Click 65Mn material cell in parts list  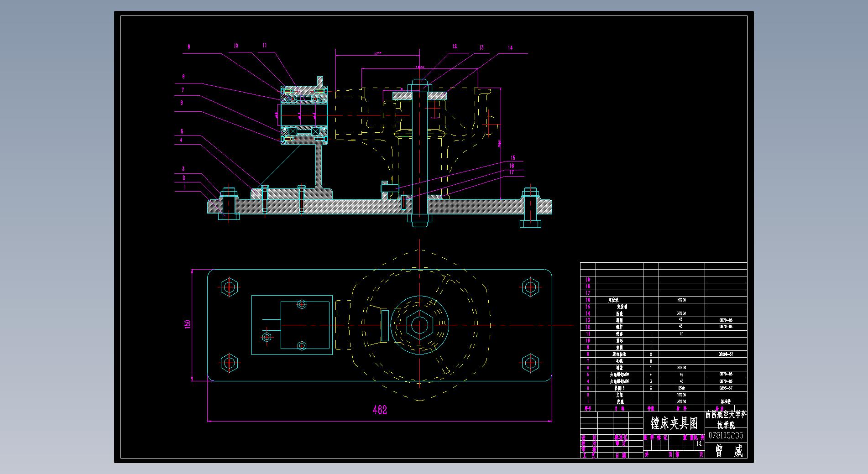point(681,388)
